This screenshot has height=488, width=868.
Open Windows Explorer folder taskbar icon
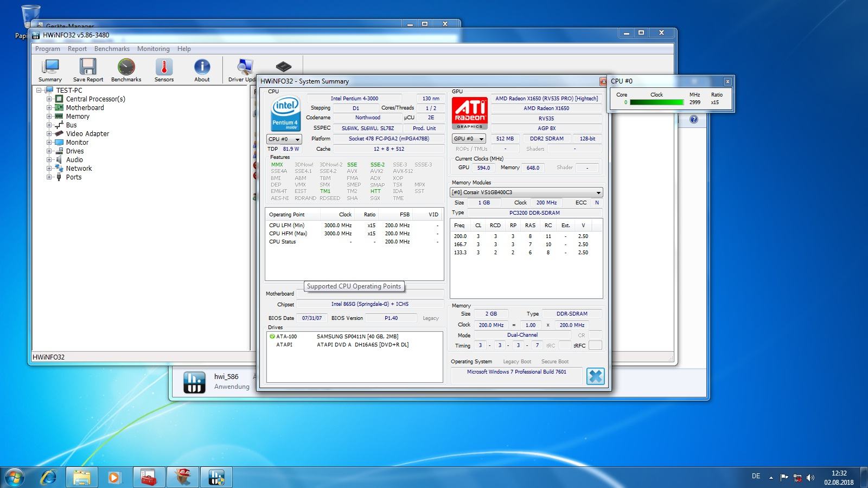(82, 478)
